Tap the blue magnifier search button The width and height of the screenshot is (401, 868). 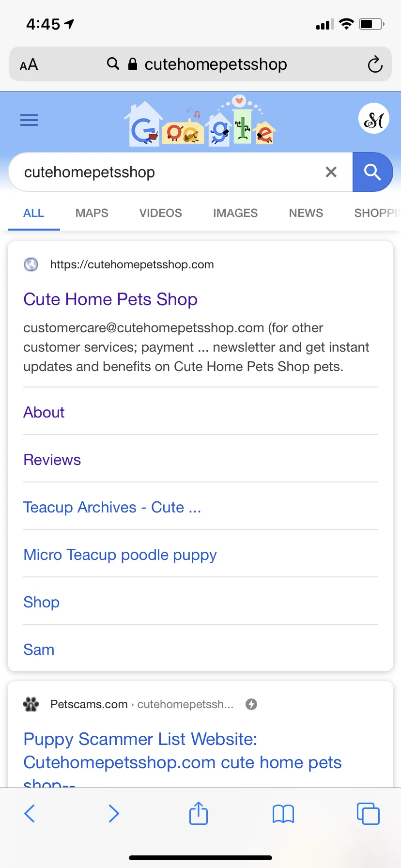[x=372, y=172]
